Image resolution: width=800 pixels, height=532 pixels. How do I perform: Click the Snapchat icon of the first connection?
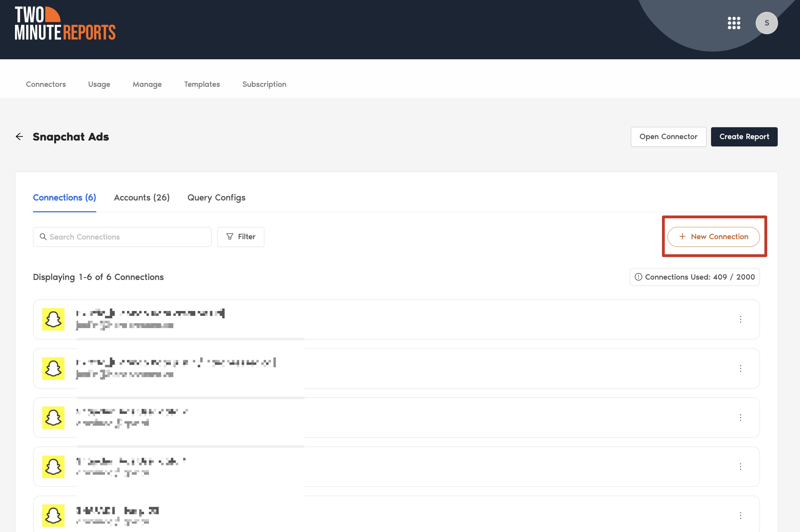point(53,319)
